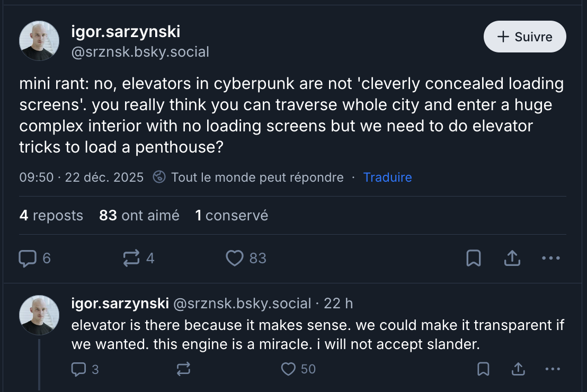Share the main post via the export icon
587x392 pixels.
512,258
